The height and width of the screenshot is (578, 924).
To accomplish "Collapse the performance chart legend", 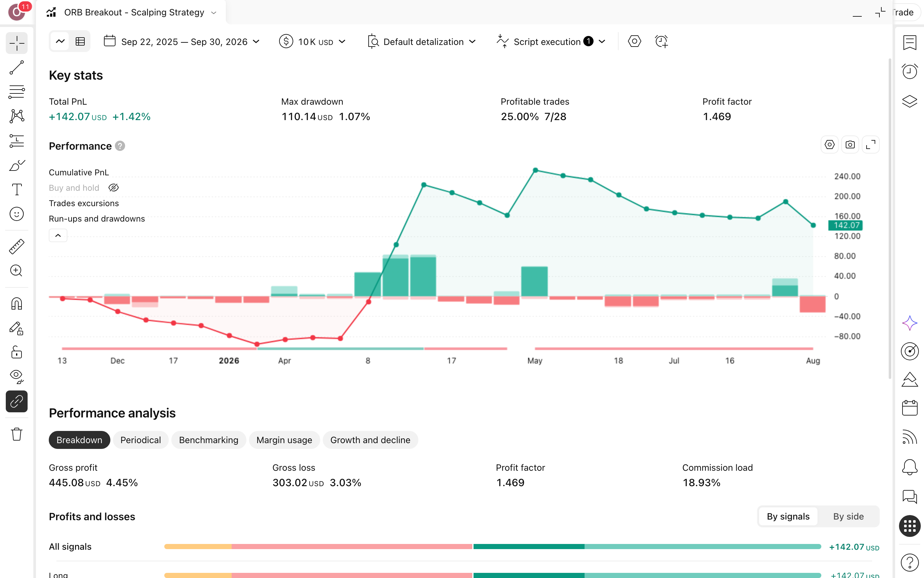I will pos(58,235).
